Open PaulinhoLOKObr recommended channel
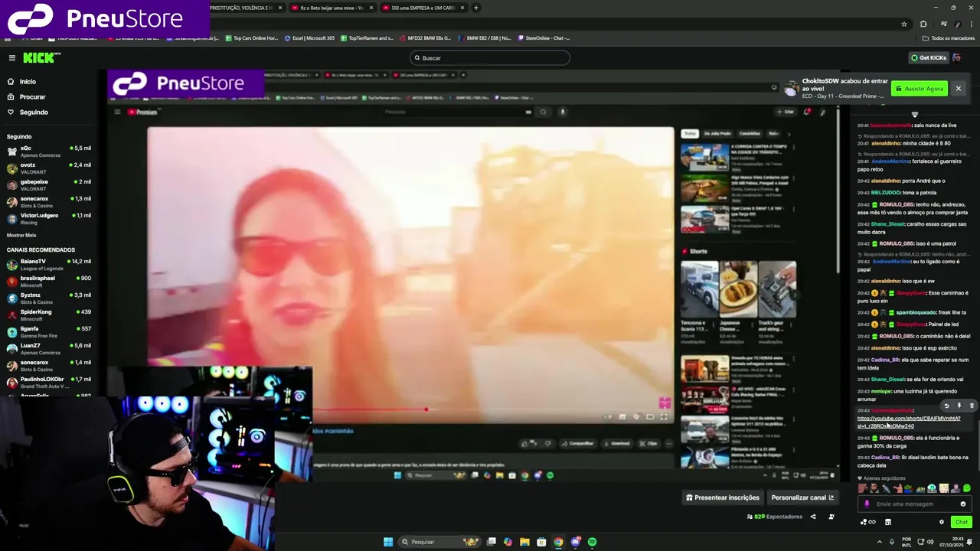Viewport: 980px width, 551px height. click(x=49, y=382)
